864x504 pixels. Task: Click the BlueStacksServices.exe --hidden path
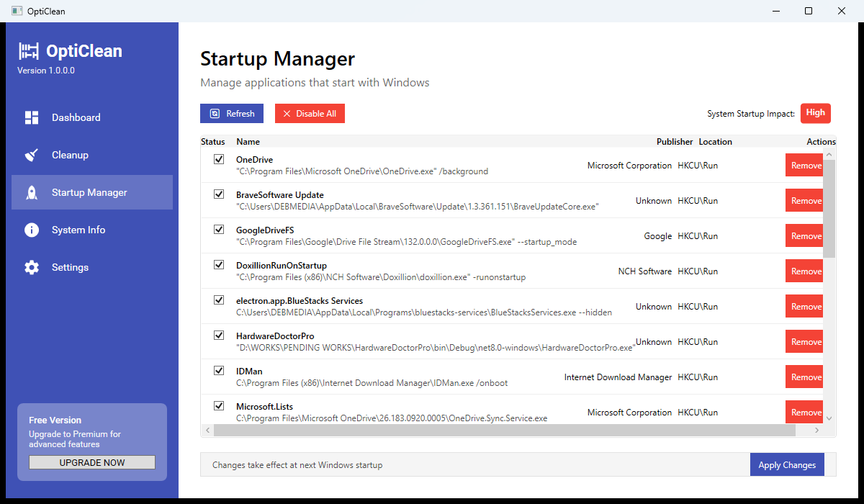424,312
